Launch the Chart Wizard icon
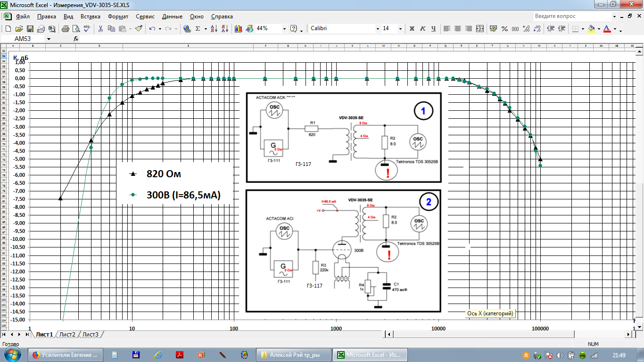This screenshot has height=362, width=644. click(x=238, y=29)
